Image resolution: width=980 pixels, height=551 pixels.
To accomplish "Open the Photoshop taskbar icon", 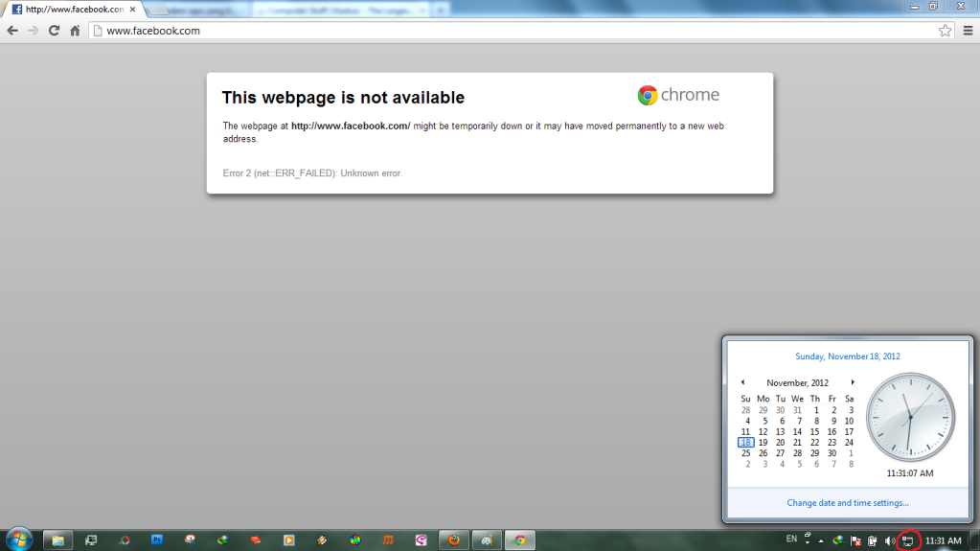I will (x=157, y=540).
